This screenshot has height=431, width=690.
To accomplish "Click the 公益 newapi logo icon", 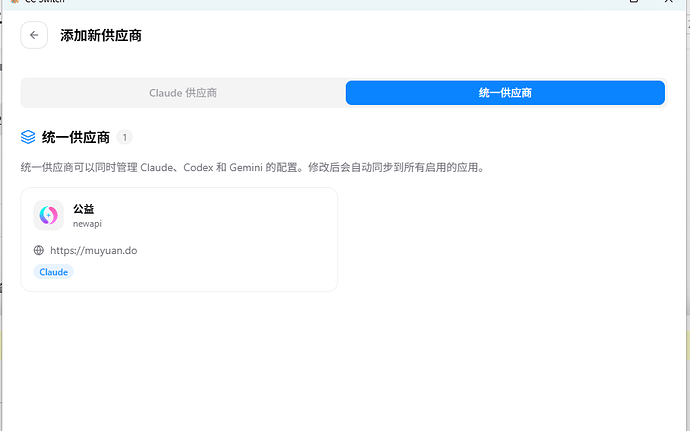I will [48, 215].
